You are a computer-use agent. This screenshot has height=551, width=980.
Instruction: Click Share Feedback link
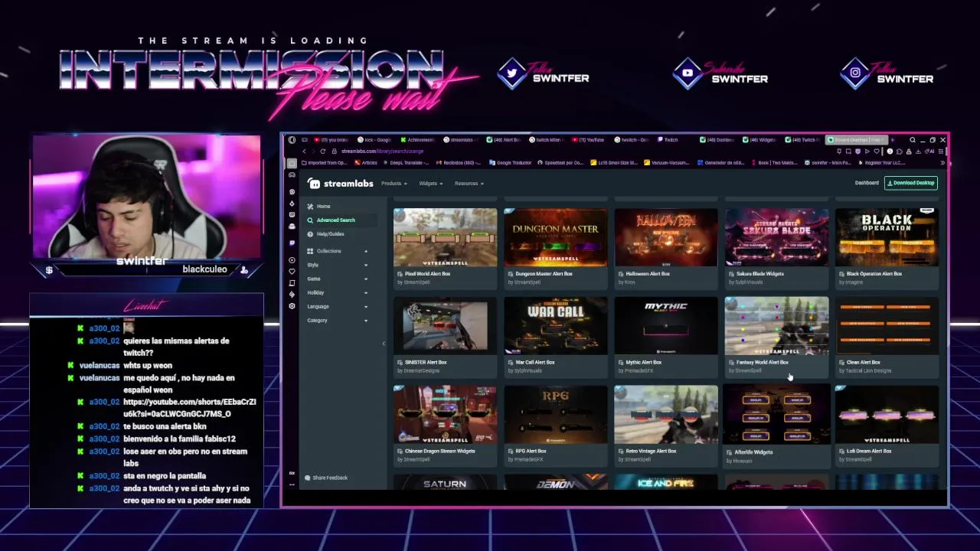[x=330, y=478]
